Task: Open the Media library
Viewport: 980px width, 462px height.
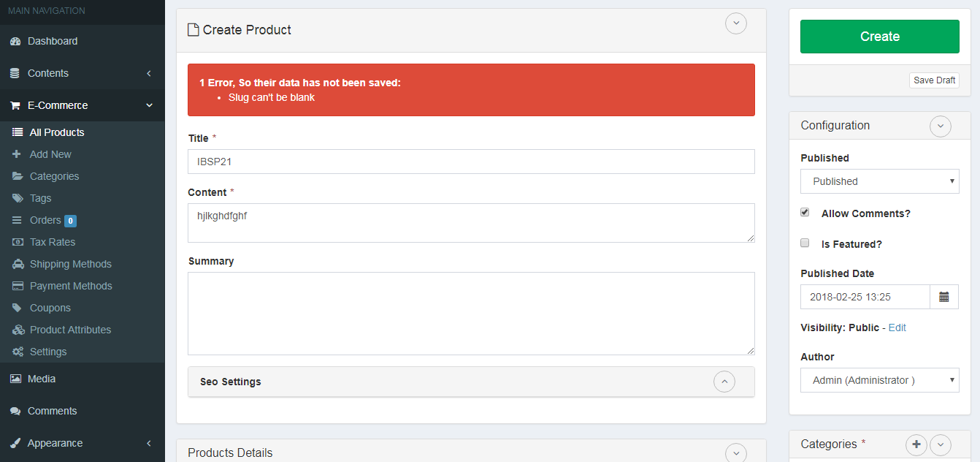Action: pyautogui.click(x=39, y=379)
